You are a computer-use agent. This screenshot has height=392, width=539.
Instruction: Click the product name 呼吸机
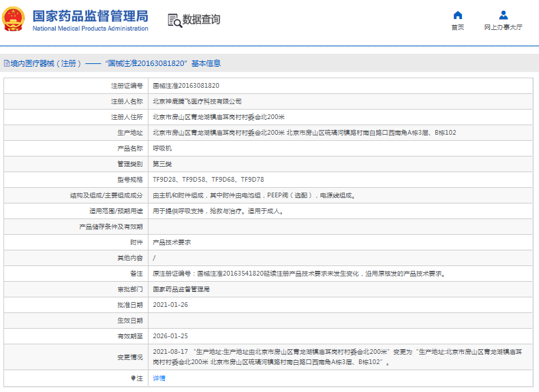tap(162, 148)
